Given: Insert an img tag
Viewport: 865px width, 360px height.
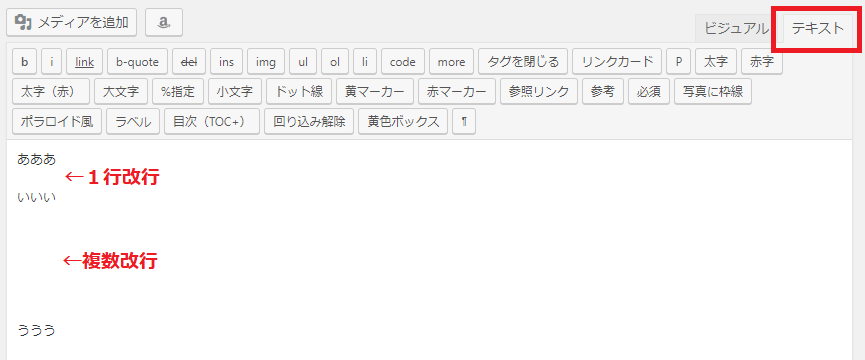Looking at the screenshot, I should pos(266,62).
